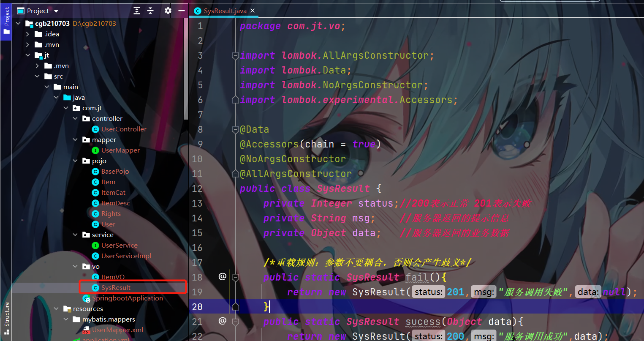Open ItemCat class

tap(113, 192)
